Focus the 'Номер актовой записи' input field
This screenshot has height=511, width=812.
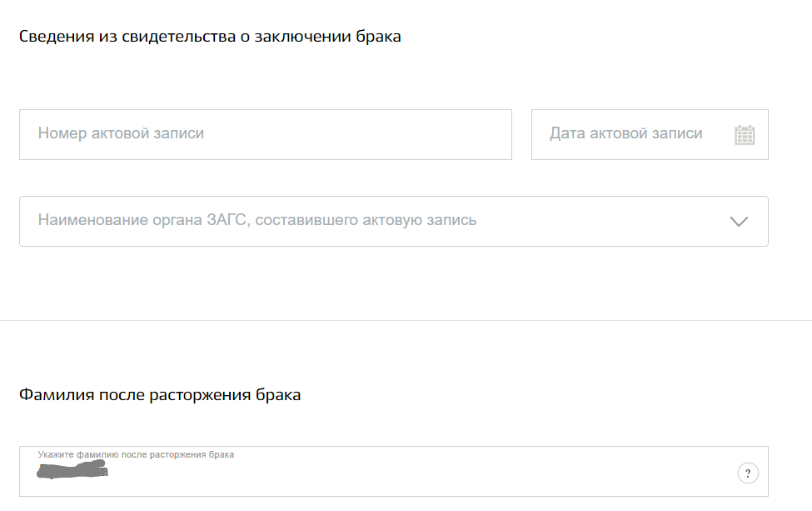265,134
